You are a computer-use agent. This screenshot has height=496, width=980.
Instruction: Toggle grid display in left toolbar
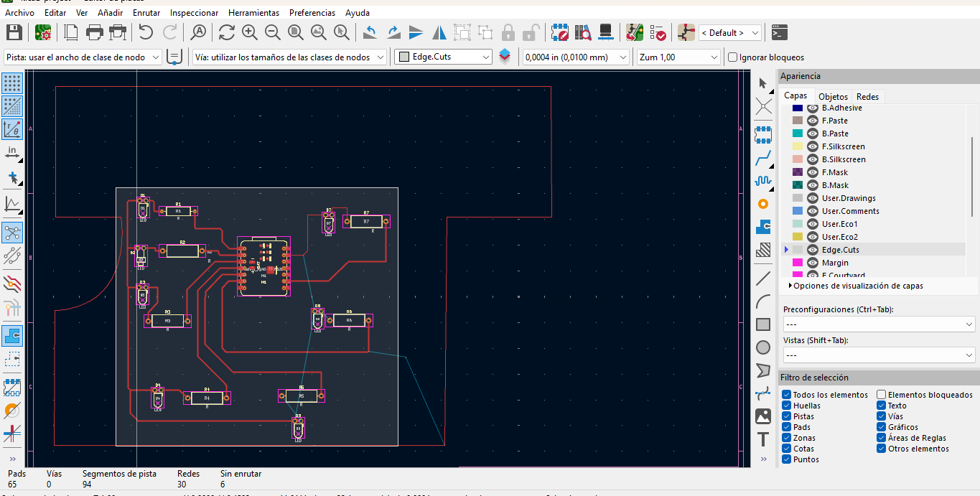(12, 83)
